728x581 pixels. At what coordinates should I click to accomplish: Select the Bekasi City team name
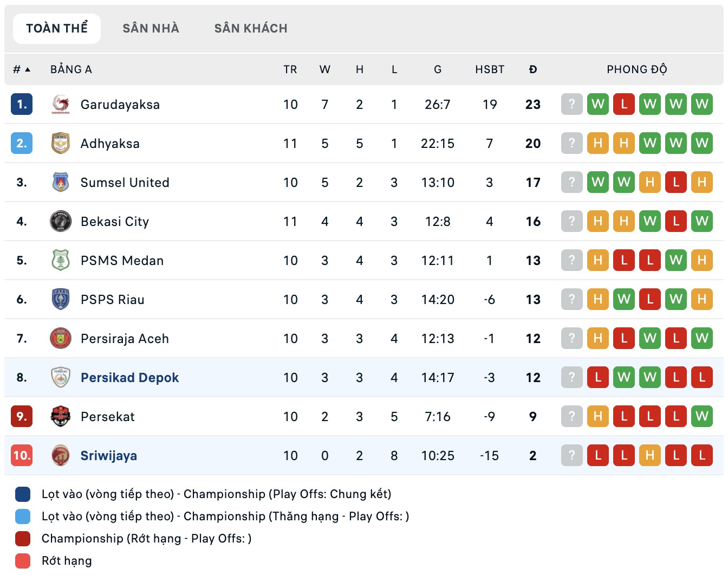pos(114,221)
